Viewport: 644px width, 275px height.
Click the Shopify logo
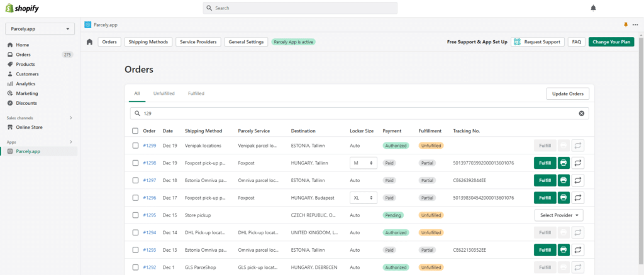(x=22, y=8)
